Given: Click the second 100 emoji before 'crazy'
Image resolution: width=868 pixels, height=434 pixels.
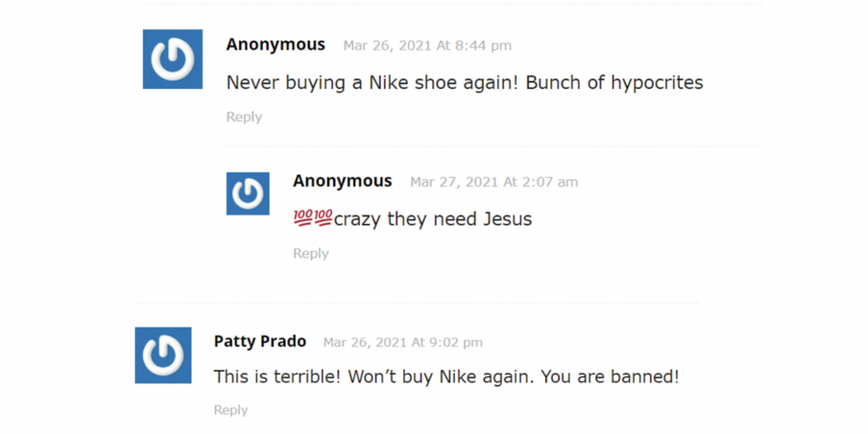Looking at the screenshot, I should point(323,220).
